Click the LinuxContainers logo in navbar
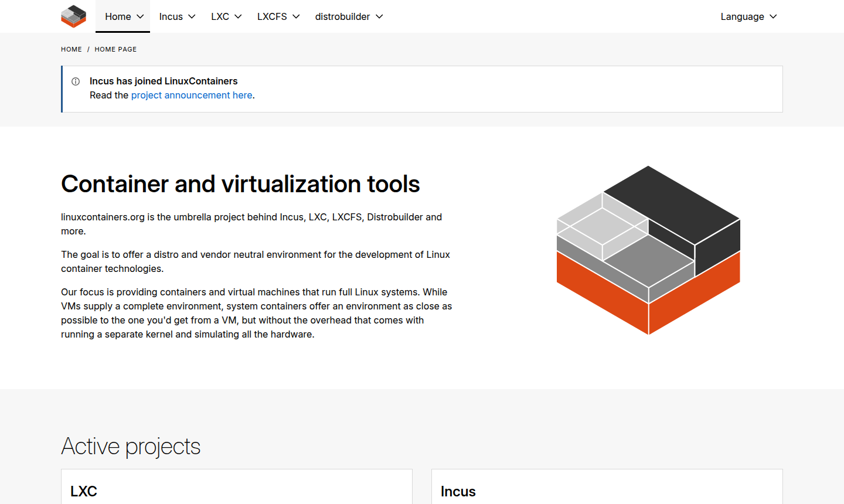 [x=73, y=16]
